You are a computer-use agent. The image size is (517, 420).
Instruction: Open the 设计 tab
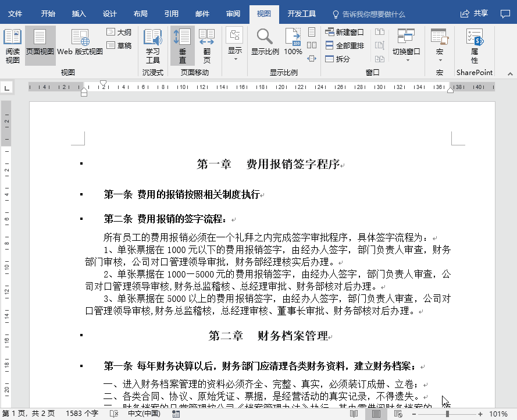click(x=109, y=14)
